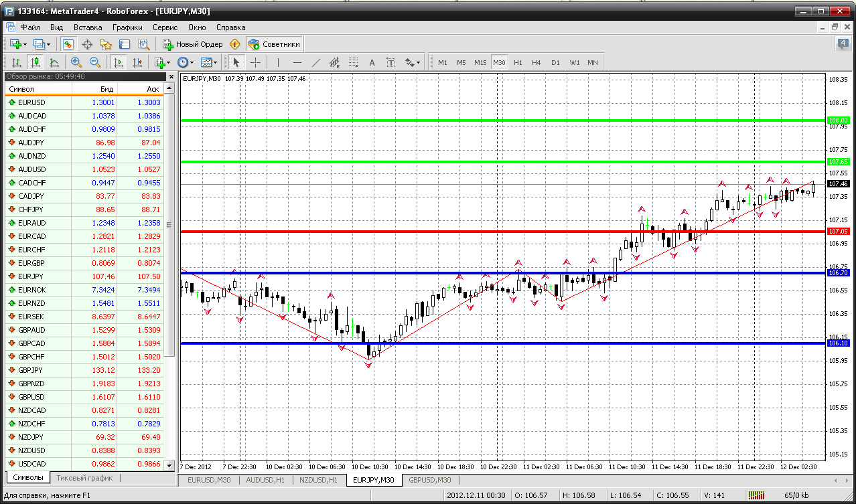Toggle the Terminal window icon
This screenshot has height=504, width=856.
pos(125,44)
